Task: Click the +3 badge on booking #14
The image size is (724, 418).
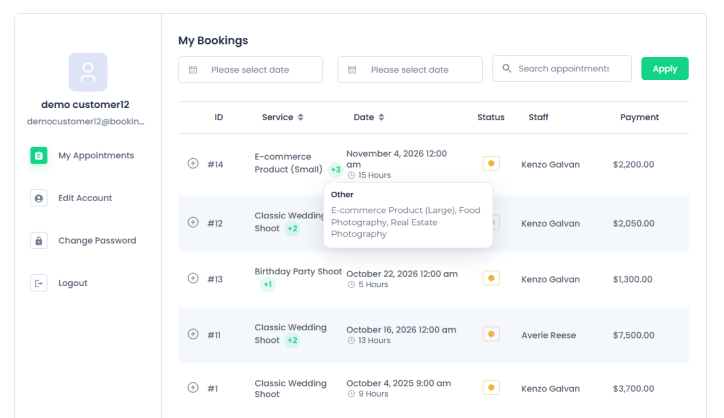Action: click(336, 170)
